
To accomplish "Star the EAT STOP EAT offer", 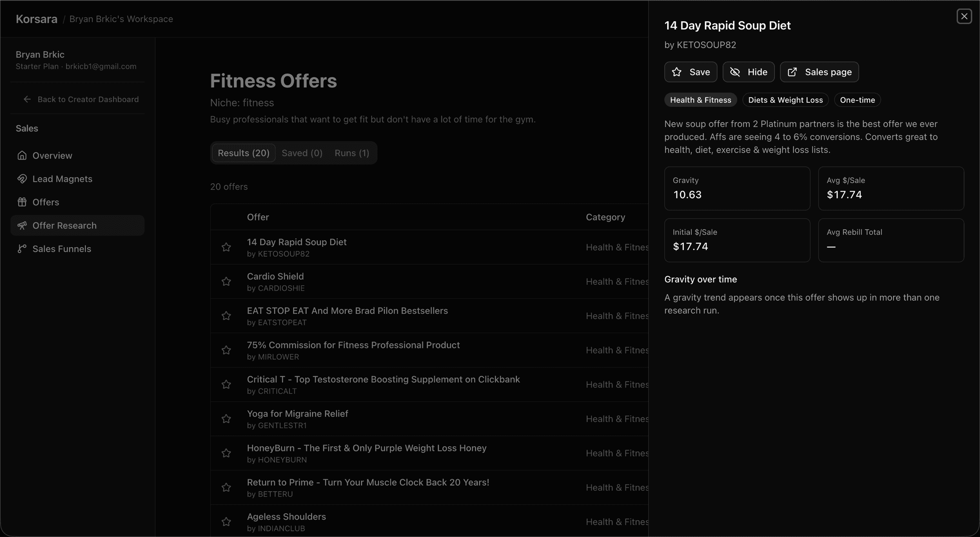I will [x=226, y=316].
